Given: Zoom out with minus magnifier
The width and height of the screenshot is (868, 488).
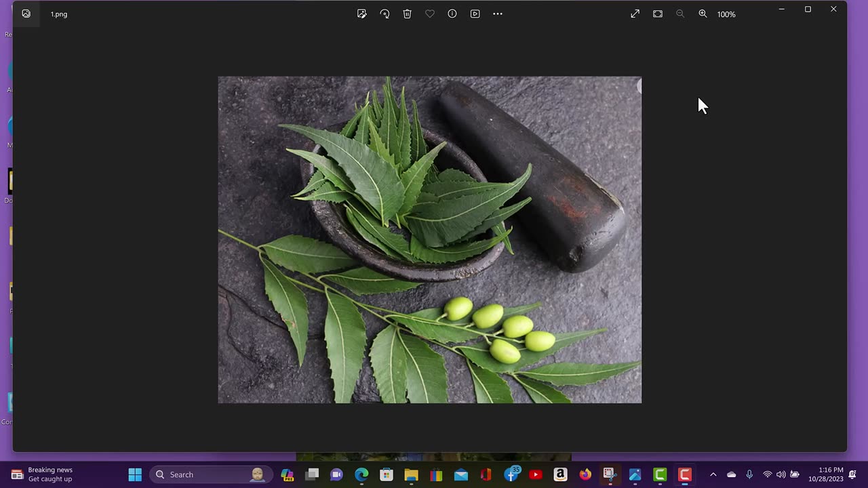Looking at the screenshot, I should (x=680, y=14).
